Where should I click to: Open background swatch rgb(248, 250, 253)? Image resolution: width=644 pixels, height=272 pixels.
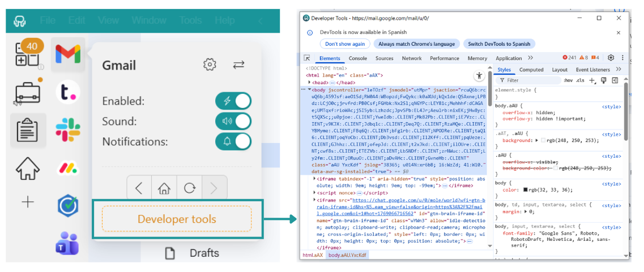point(543,140)
